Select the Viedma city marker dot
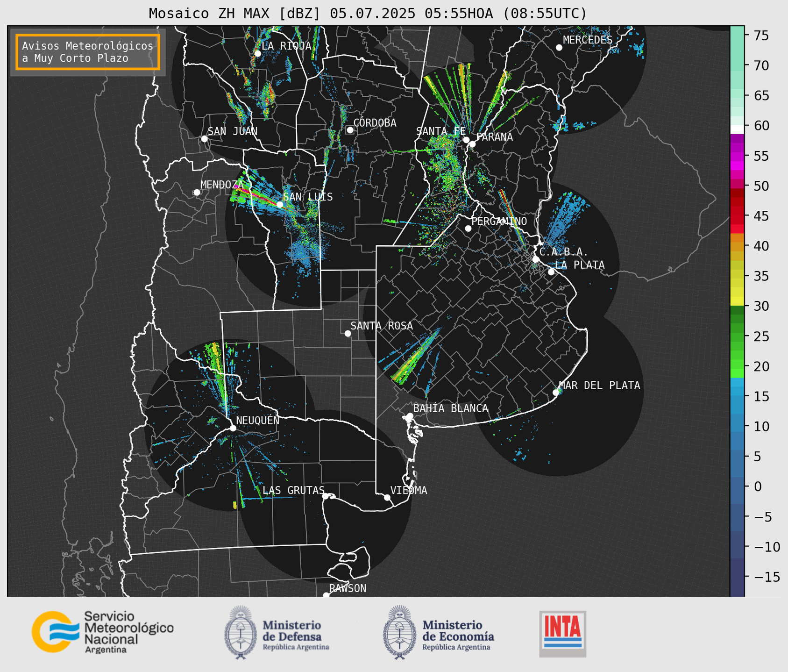This screenshot has width=788, height=672. tap(387, 497)
